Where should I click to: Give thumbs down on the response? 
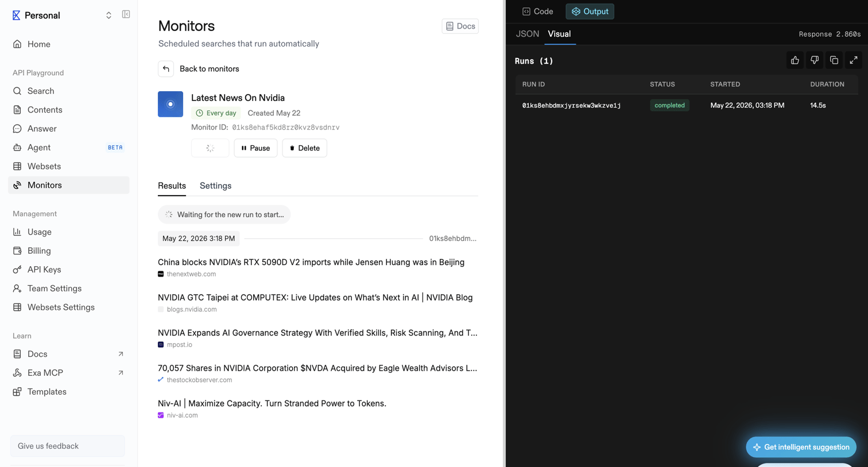point(815,60)
